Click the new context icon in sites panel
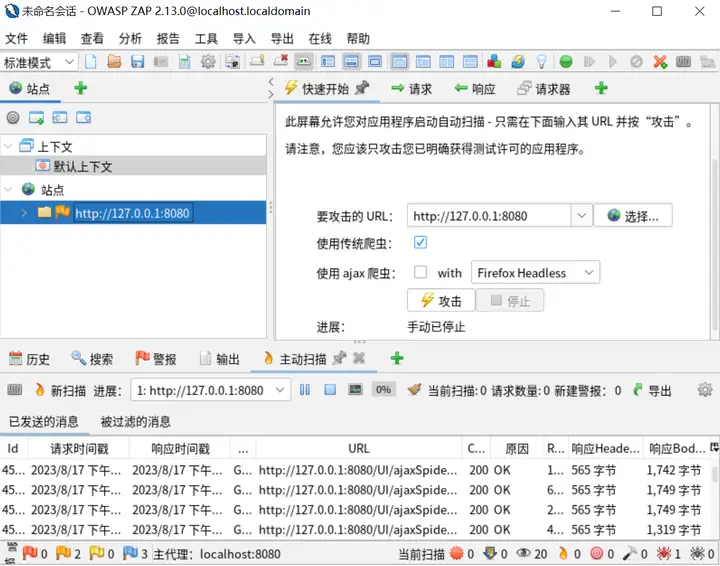 click(36, 118)
